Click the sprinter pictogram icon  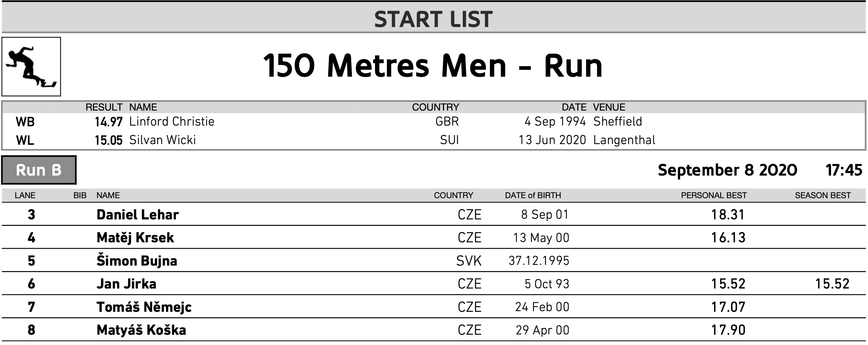(31, 67)
